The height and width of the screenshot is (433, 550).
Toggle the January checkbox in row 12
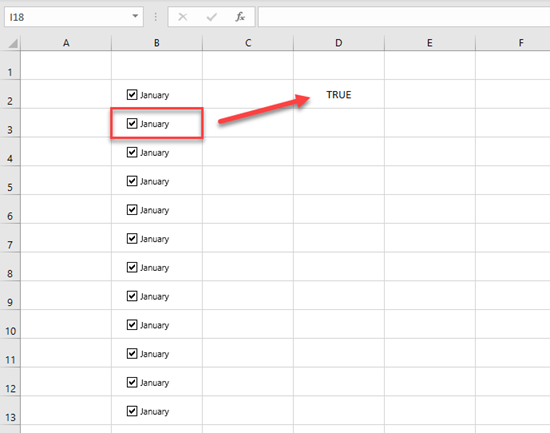[x=132, y=382]
